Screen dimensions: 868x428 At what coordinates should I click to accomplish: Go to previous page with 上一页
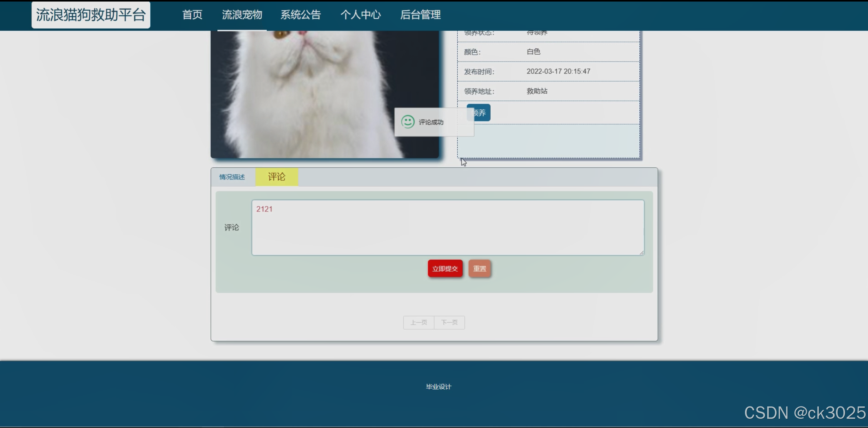(x=418, y=323)
